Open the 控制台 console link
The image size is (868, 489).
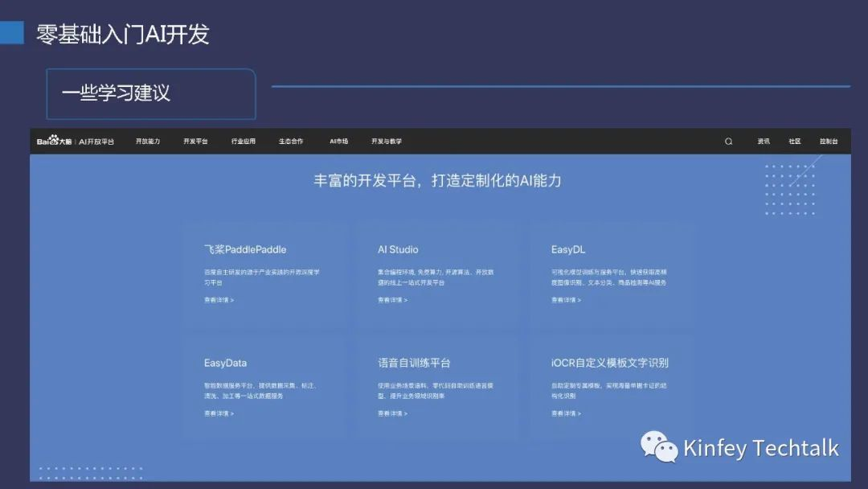(x=829, y=142)
